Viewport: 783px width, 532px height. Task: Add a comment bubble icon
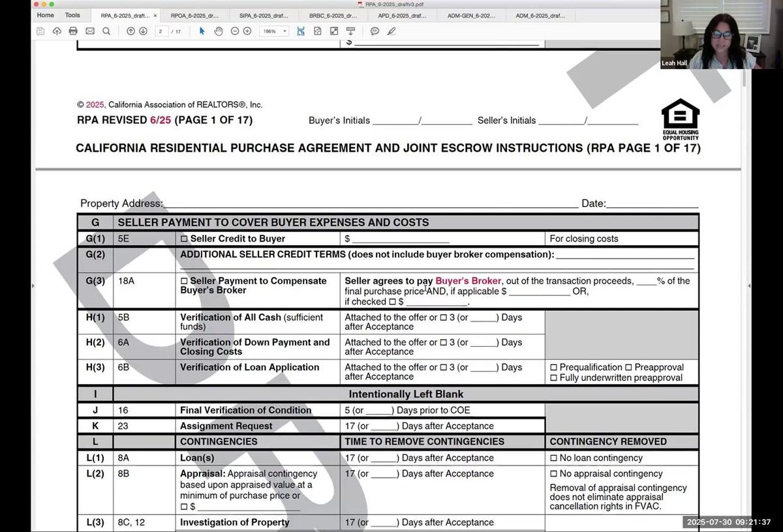pyautogui.click(x=375, y=31)
